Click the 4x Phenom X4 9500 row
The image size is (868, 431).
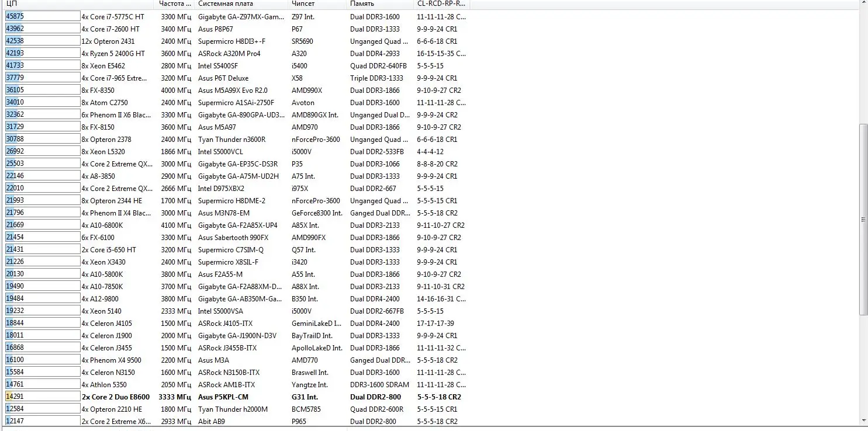coord(236,360)
